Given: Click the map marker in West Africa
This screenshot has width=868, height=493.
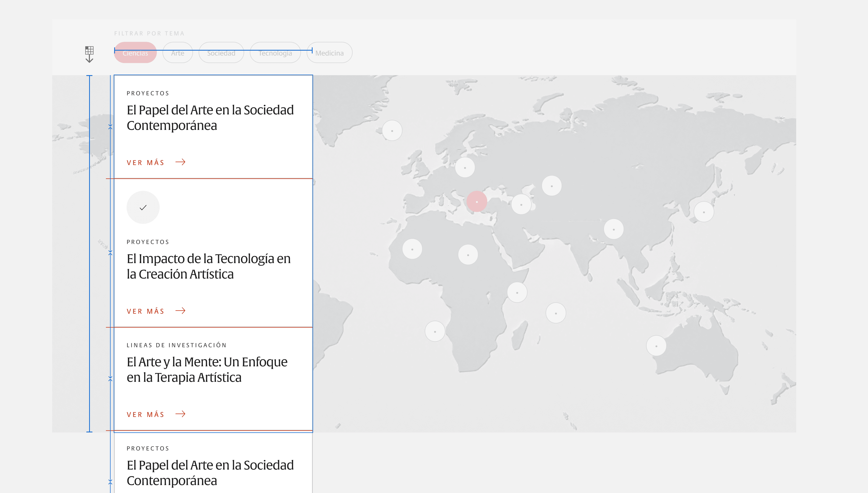Looking at the screenshot, I should pyautogui.click(x=412, y=249).
